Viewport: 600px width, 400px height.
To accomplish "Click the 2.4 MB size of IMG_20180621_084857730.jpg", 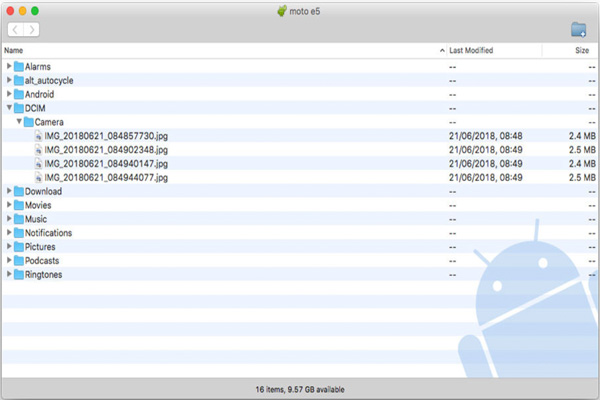I will pyautogui.click(x=582, y=136).
